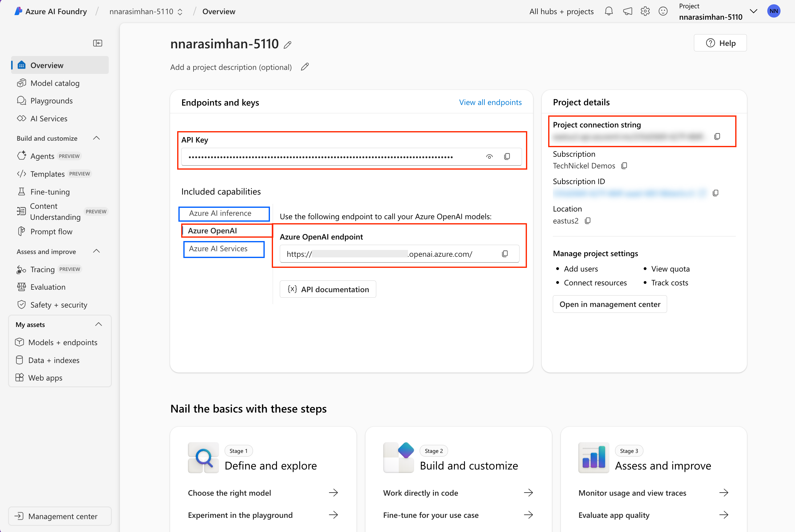Edit project name with pencil icon
Image resolution: width=795 pixels, height=532 pixels.
[287, 45]
